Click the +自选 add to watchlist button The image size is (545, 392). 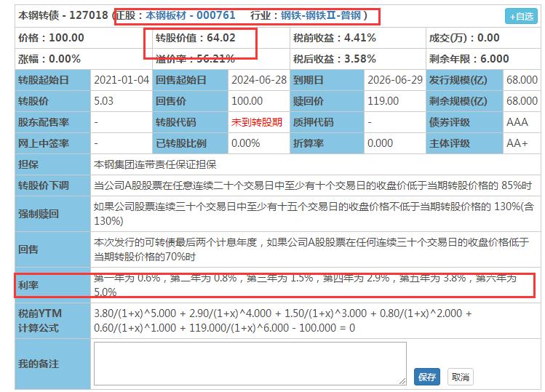[521, 16]
